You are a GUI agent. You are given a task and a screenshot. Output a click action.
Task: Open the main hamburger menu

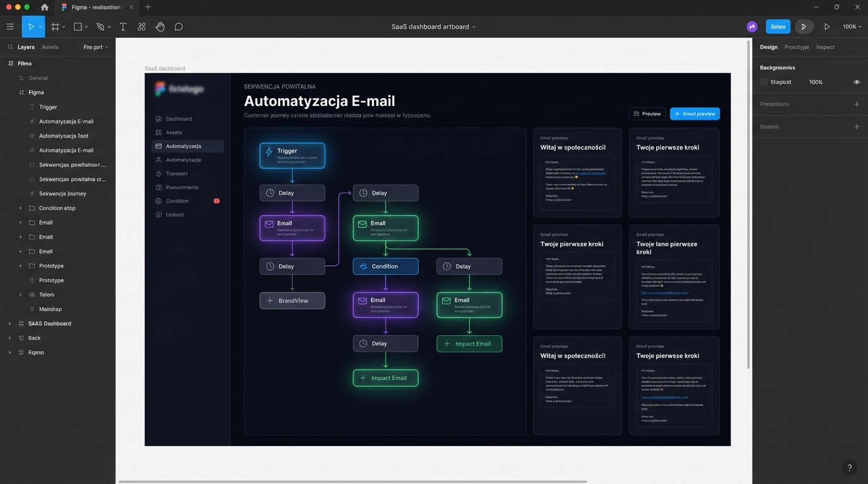pyautogui.click(x=10, y=27)
